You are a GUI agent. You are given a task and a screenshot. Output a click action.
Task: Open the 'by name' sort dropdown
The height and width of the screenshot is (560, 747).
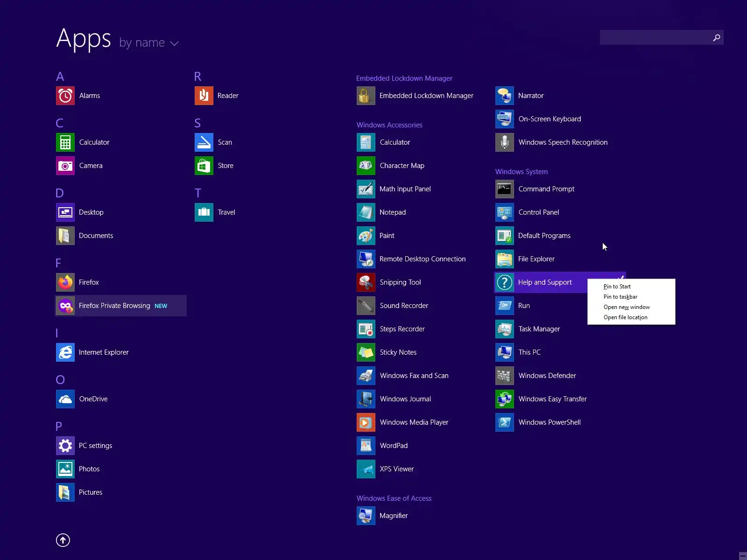[x=149, y=43]
